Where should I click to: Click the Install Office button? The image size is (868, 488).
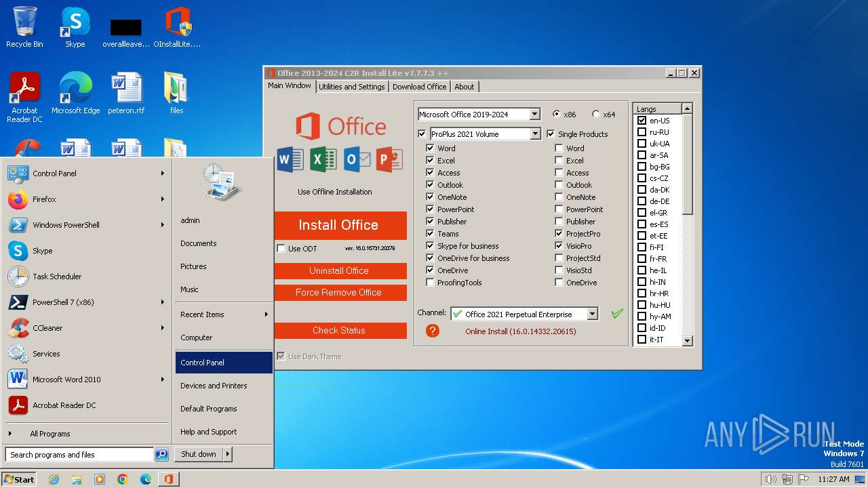[339, 225]
